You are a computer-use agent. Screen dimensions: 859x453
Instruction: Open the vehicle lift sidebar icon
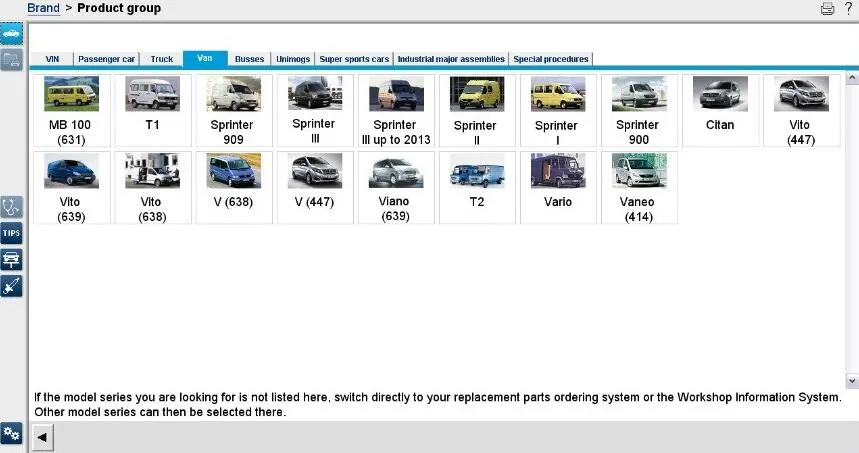pos(12,259)
